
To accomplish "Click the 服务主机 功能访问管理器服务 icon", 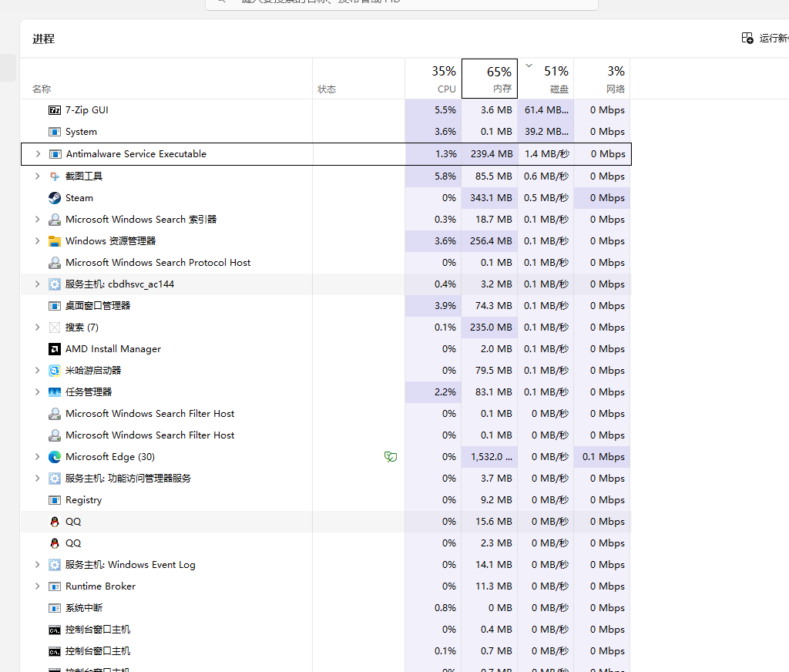I will (x=55, y=479).
